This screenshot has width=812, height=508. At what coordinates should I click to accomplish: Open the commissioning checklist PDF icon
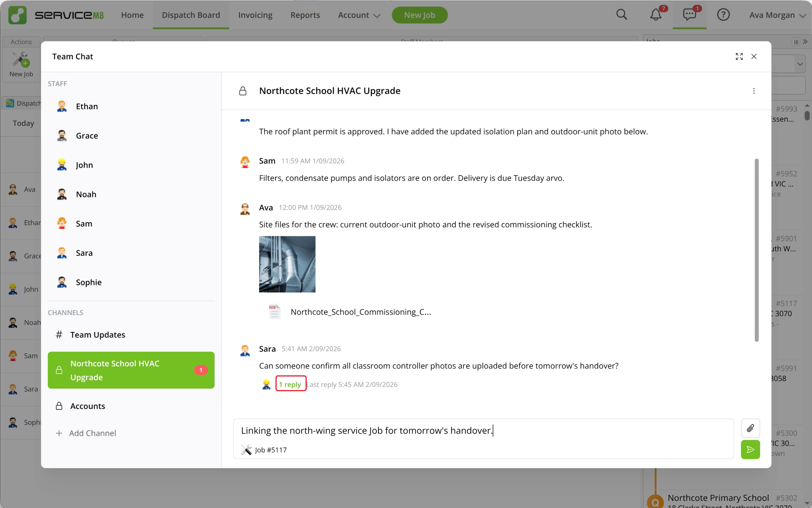(274, 312)
